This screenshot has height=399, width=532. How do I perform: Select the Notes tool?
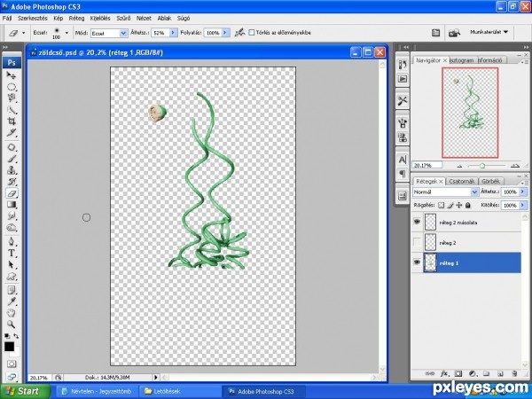pos(12,291)
